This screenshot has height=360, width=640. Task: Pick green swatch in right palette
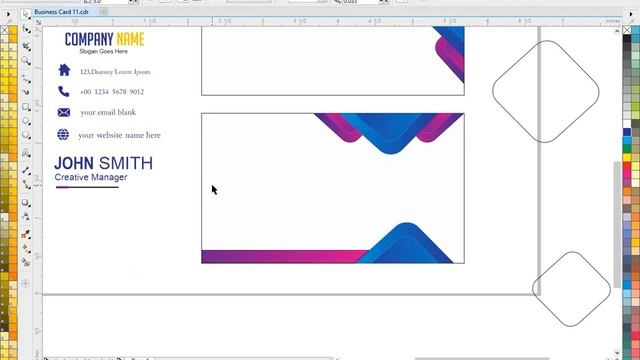[x=627, y=149]
